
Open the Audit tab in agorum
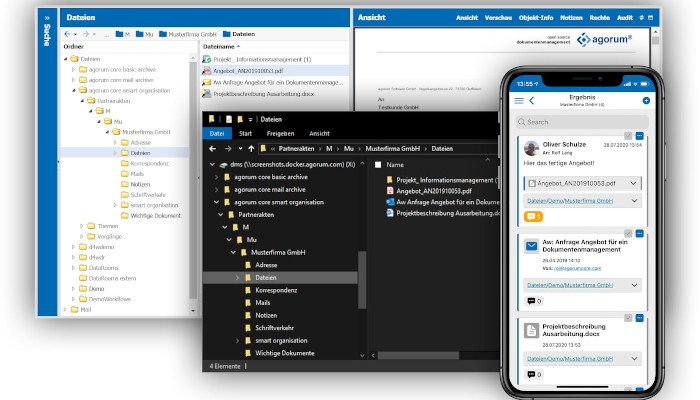pos(625,18)
